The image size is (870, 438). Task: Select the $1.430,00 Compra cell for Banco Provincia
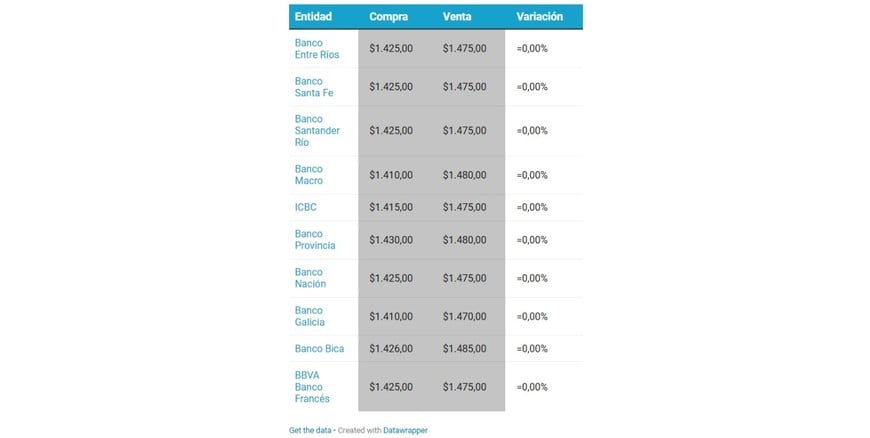click(x=391, y=240)
